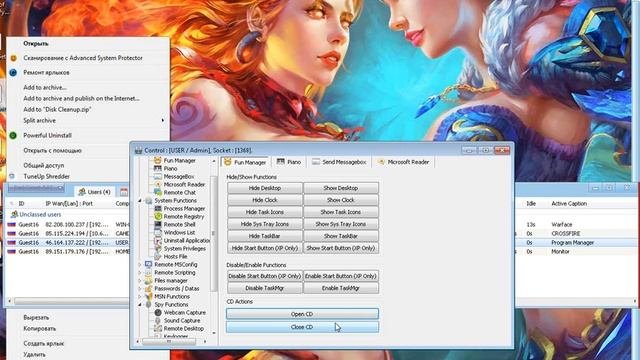Select the Webcam Capture tree icon

158,312
